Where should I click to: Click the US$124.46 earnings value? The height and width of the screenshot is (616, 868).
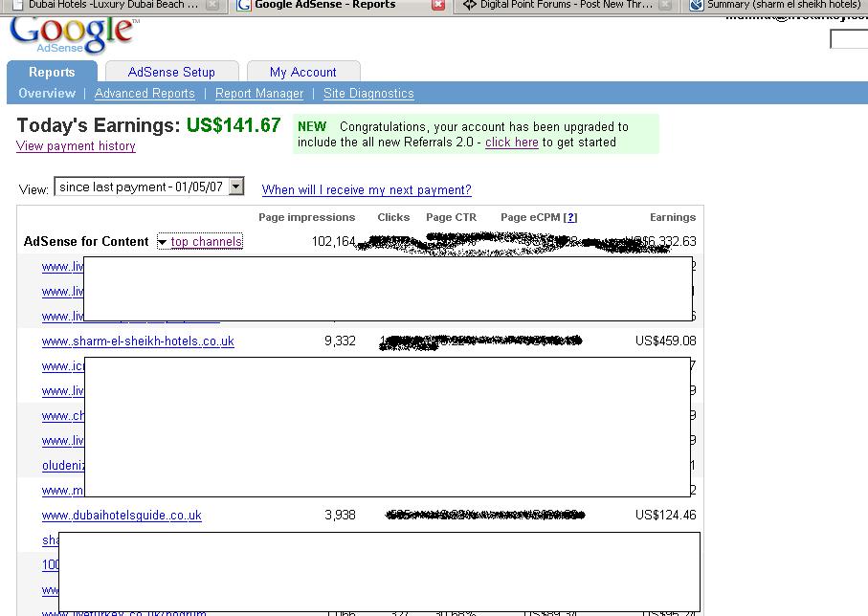click(x=665, y=515)
